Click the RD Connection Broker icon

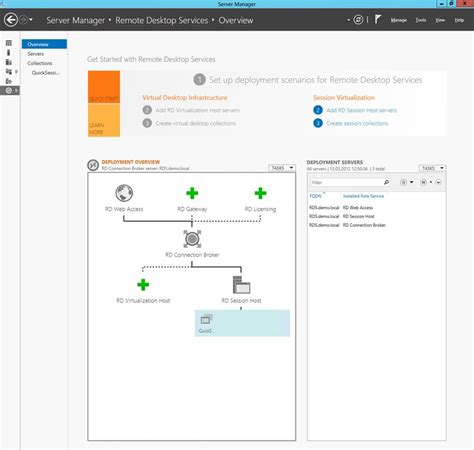click(x=192, y=239)
